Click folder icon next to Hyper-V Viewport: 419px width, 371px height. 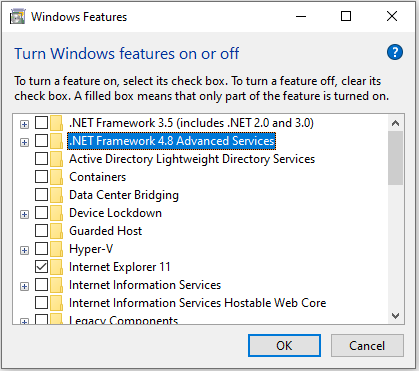(57, 249)
